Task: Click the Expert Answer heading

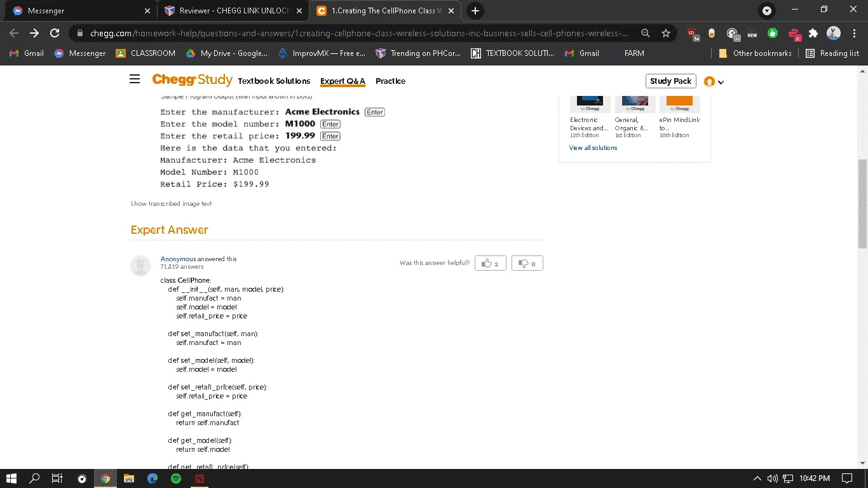Action: pyautogui.click(x=170, y=230)
